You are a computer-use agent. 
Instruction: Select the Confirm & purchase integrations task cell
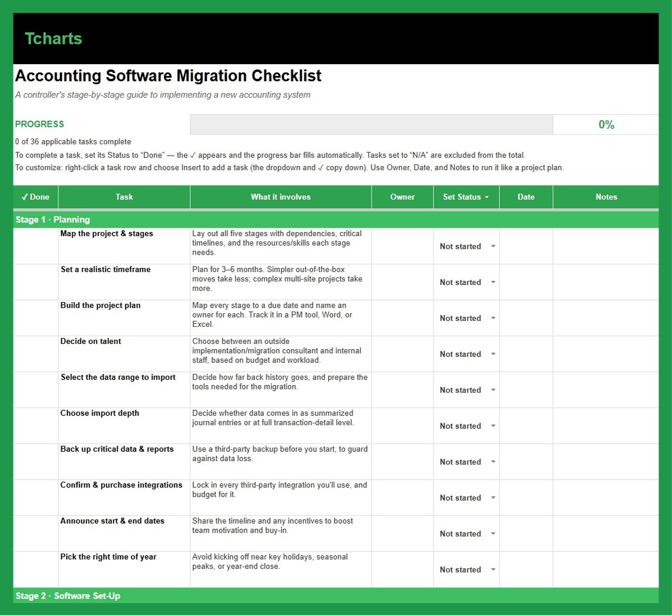[124, 498]
